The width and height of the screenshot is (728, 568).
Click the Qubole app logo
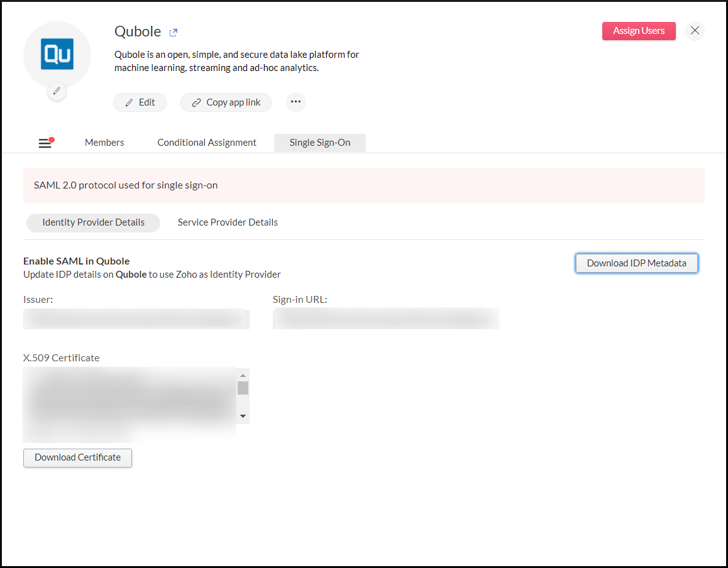pos(57,54)
